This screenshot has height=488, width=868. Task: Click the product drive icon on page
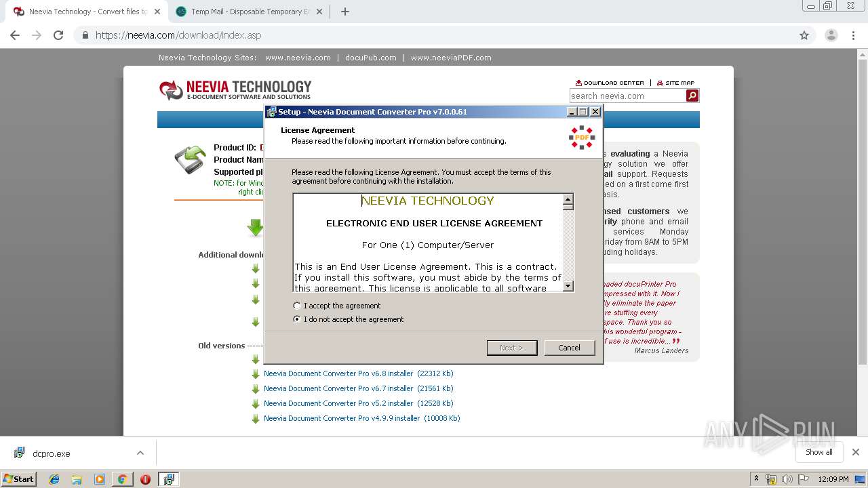(191, 160)
